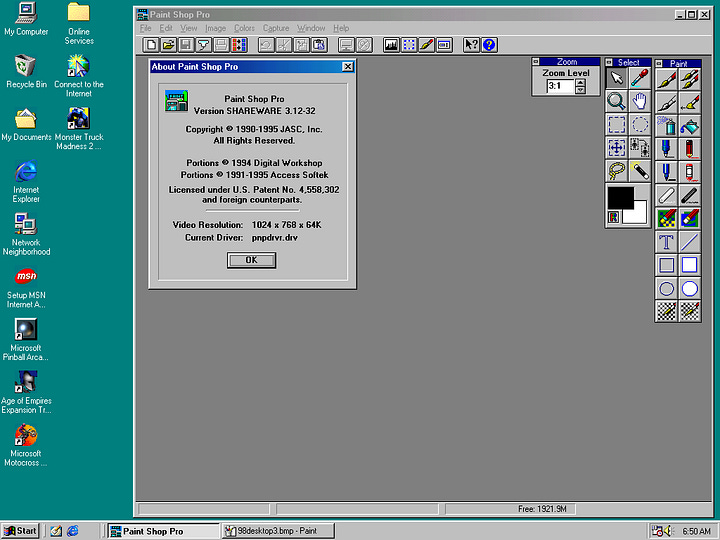This screenshot has width=720, height=540.
Task: Click the blue question mark Help icon
Action: coord(489,45)
